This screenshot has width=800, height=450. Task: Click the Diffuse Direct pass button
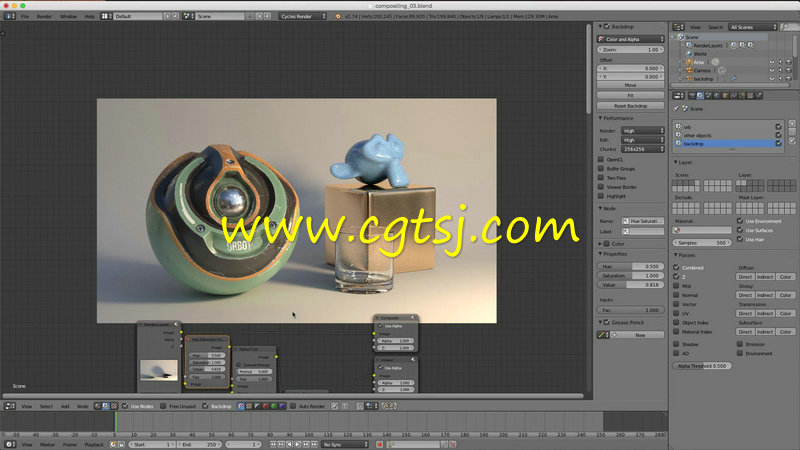[745, 277]
